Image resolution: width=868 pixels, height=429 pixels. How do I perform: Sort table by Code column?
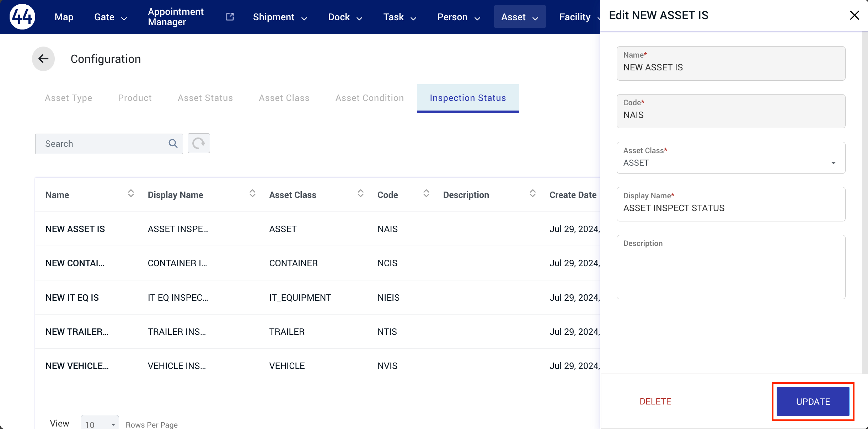coord(426,194)
